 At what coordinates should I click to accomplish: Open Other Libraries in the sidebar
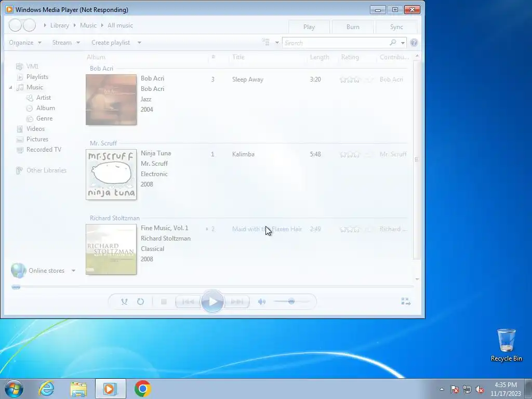pos(46,170)
